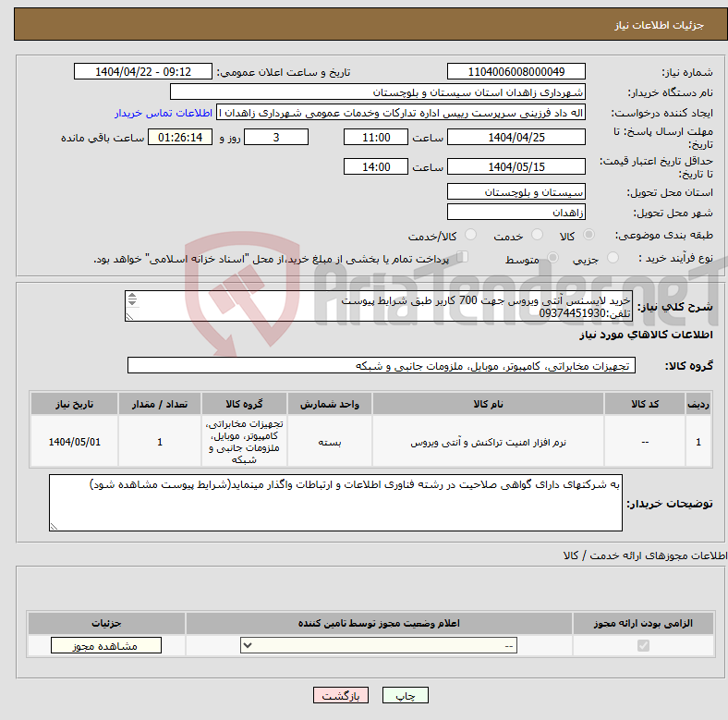This screenshot has width=728, height=720.
Task: Click the validity hour field 14:00
Action: click(x=376, y=166)
